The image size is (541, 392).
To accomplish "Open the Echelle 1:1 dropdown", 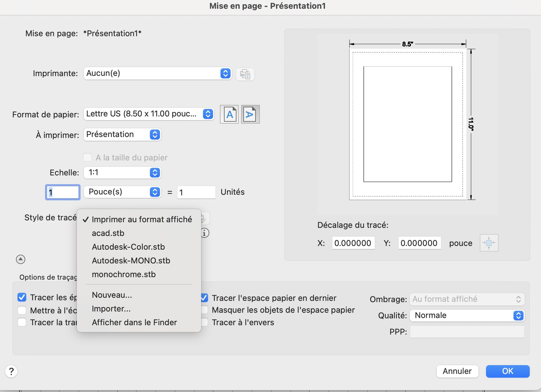I will pyautogui.click(x=122, y=173).
